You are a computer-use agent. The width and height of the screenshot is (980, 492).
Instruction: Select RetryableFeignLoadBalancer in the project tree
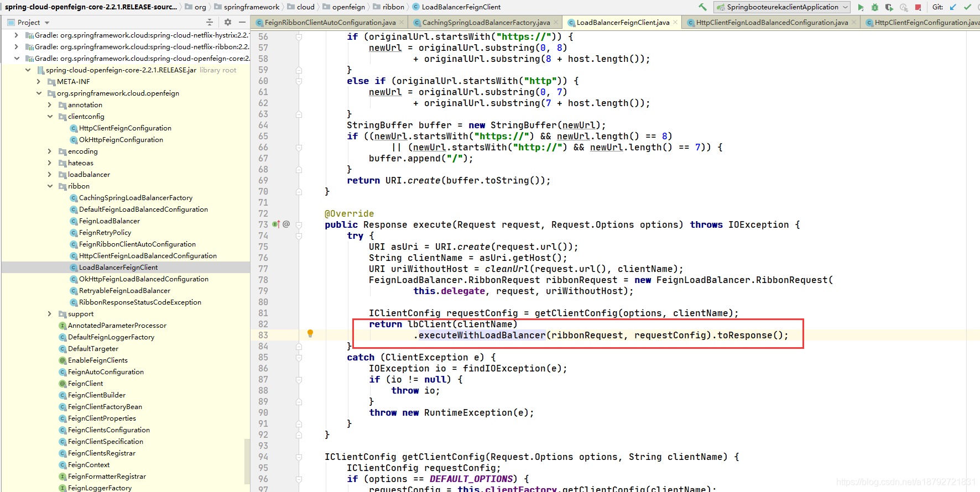(124, 291)
